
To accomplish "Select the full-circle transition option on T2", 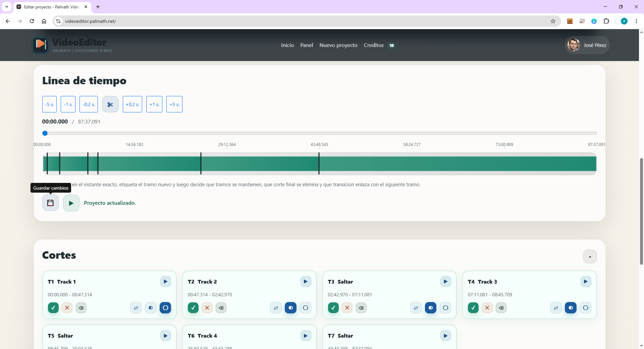I will [305, 308].
